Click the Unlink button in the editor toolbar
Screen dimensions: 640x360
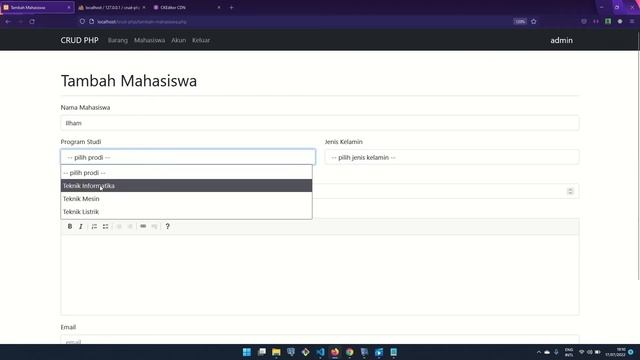coord(154,226)
